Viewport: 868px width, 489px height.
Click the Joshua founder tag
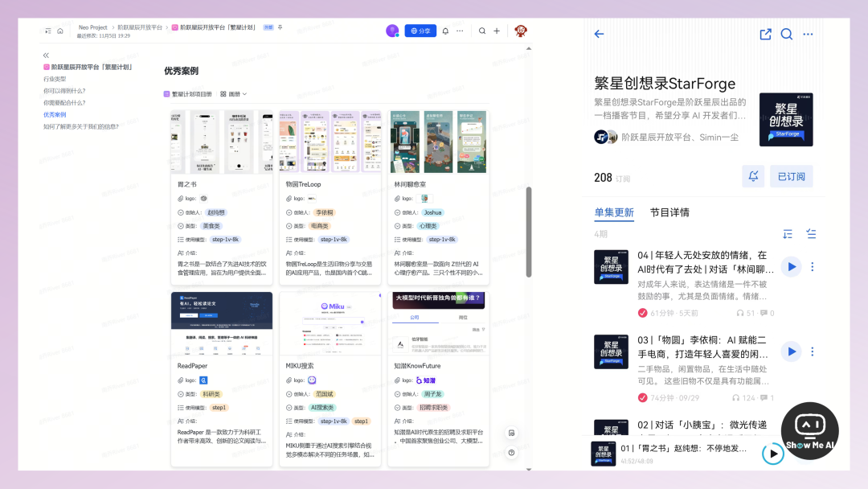(x=432, y=212)
